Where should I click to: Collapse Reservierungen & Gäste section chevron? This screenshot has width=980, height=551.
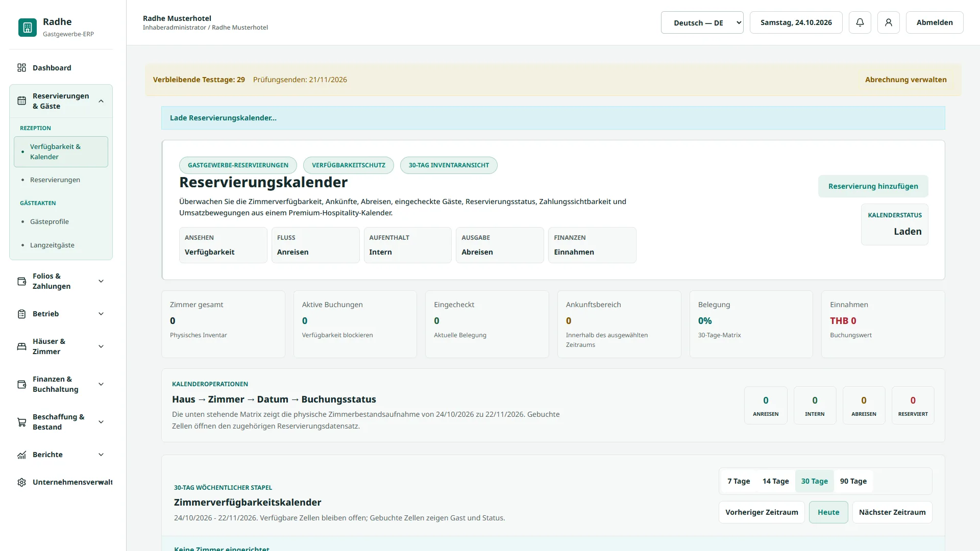pyautogui.click(x=101, y=101)
